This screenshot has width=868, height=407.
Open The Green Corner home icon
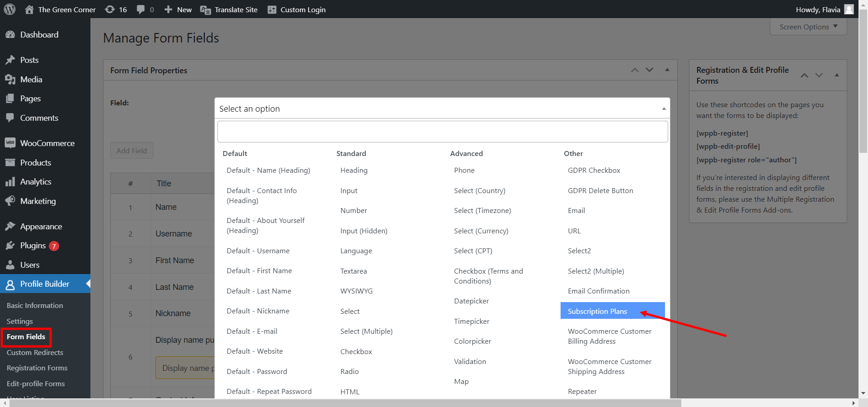coord(29,9)
